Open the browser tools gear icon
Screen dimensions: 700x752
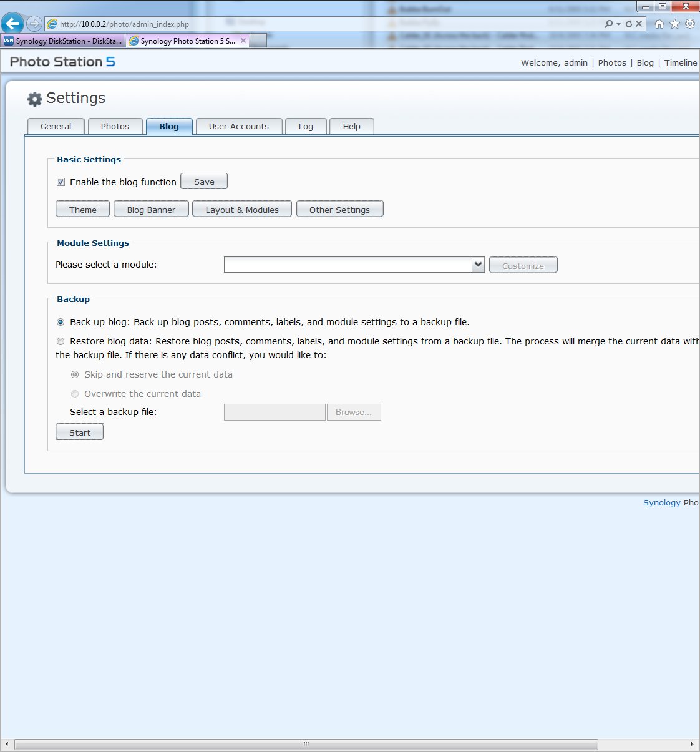pos(690,24)
